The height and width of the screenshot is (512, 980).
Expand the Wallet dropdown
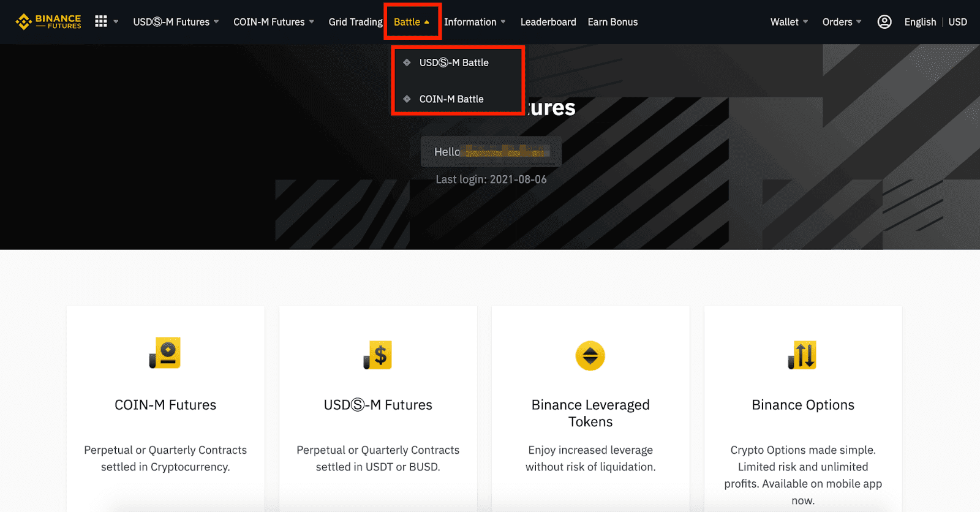click(x=789, y=22)
